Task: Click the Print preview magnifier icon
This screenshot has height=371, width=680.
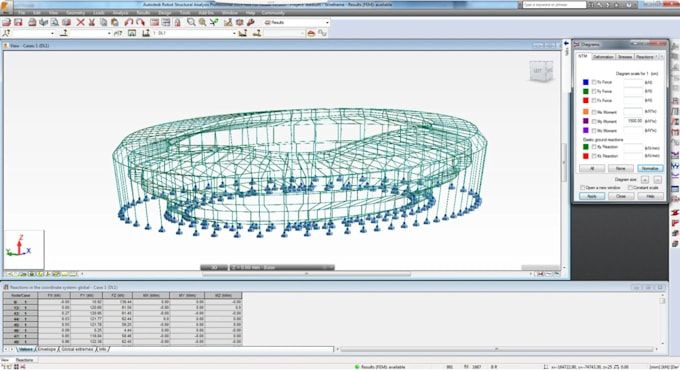Action: coord(55,22)
